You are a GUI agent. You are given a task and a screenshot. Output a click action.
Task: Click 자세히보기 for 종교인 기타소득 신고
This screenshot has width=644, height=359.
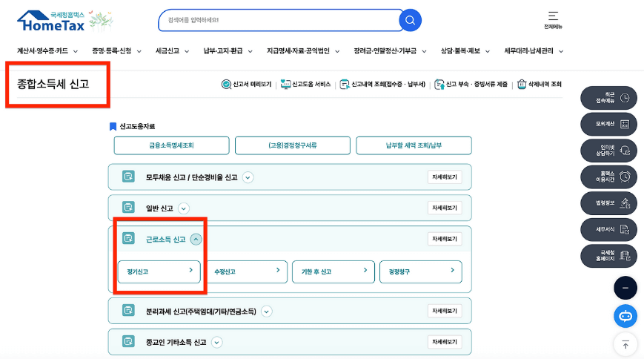click(445, 342)
